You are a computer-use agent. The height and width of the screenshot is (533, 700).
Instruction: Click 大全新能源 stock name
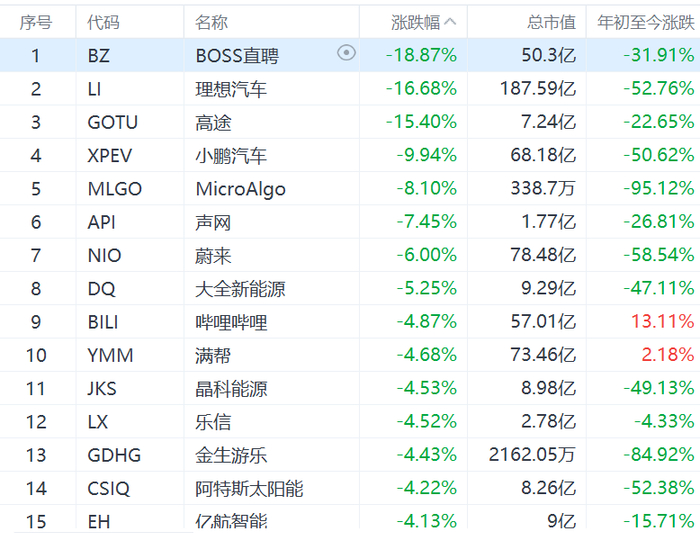[240, 289]
